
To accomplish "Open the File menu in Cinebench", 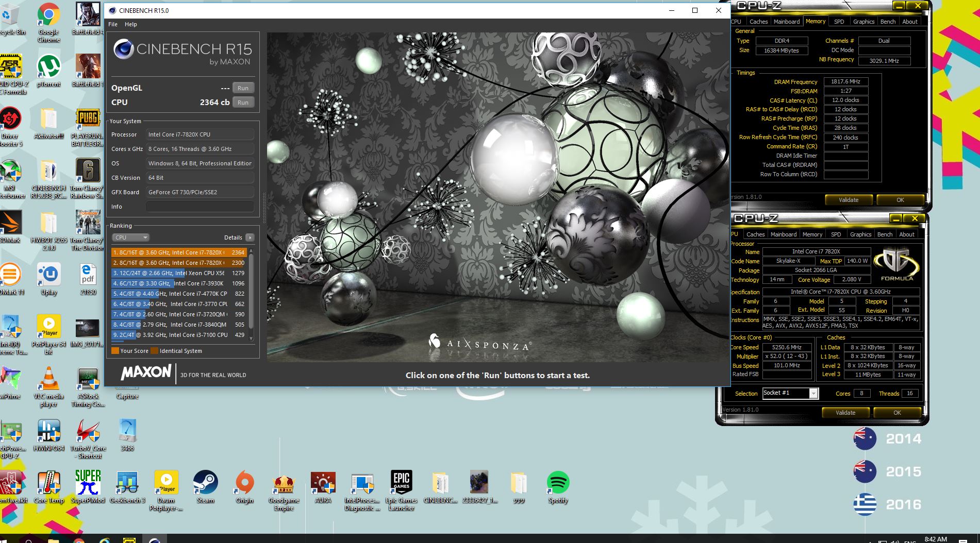I will tap(113, 24).
